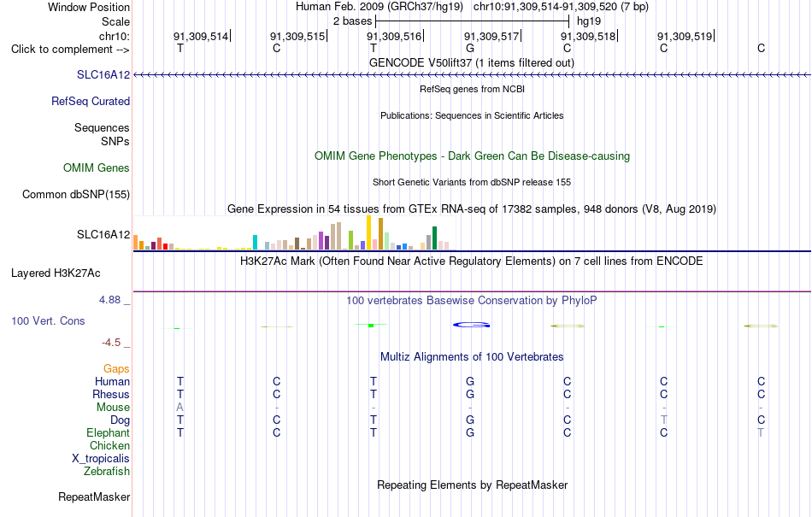Click the '2 bases' scale bar
This screenshot has width=812, height=517.
pos(473,21)
